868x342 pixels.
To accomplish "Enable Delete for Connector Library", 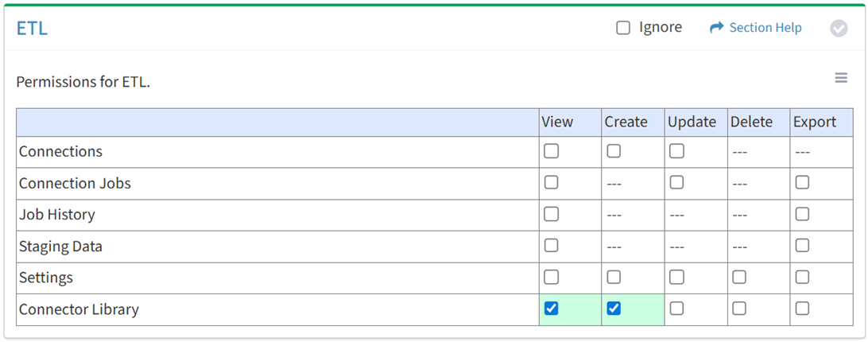I will (739, 309).
